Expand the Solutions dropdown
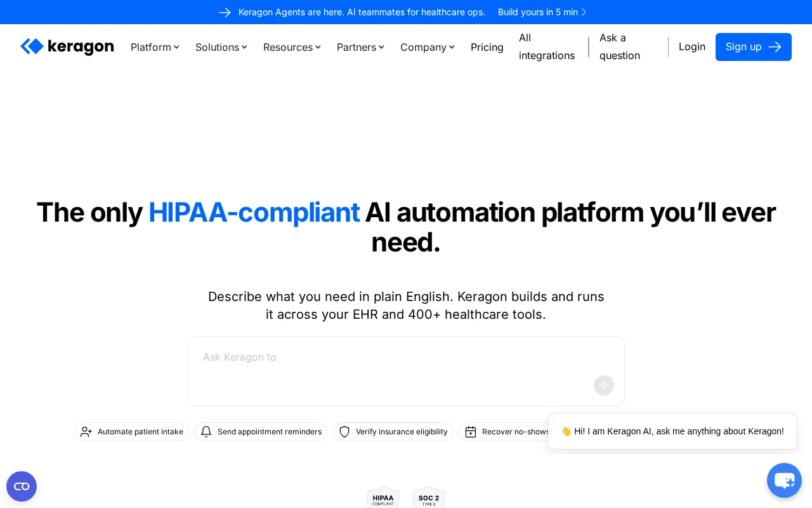This screenshot has height=508, width=812. tap(221, 47)
